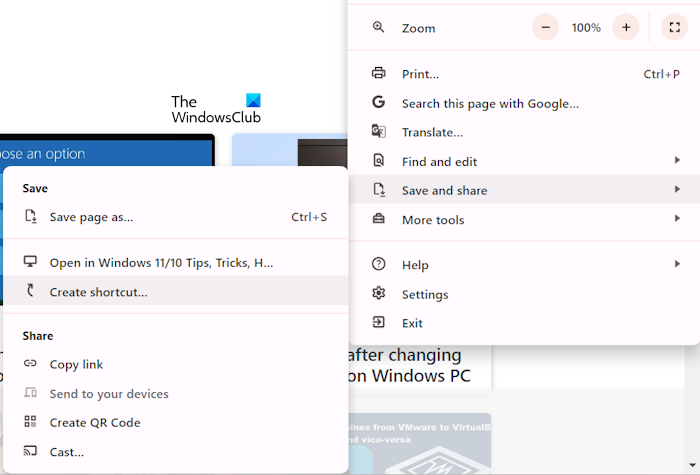Viewport: 700px width, 475px height.
Task: Click the Create QR Code icon
Action: [x=30, y=422]
